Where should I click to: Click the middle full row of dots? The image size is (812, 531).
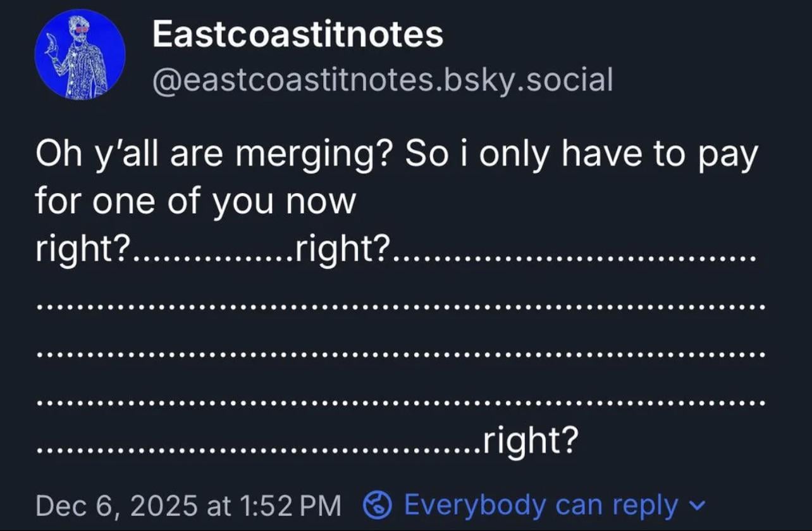(401, 354)
